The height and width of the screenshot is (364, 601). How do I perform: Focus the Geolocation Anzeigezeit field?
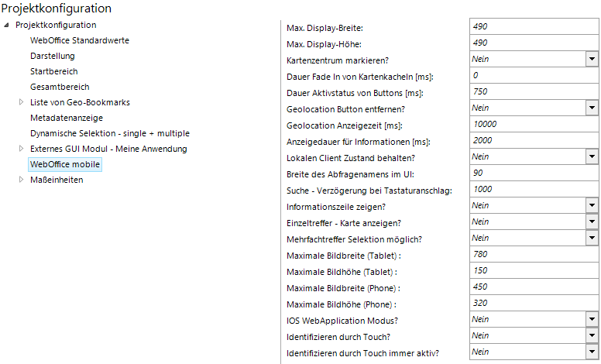[x=534, y=124]
